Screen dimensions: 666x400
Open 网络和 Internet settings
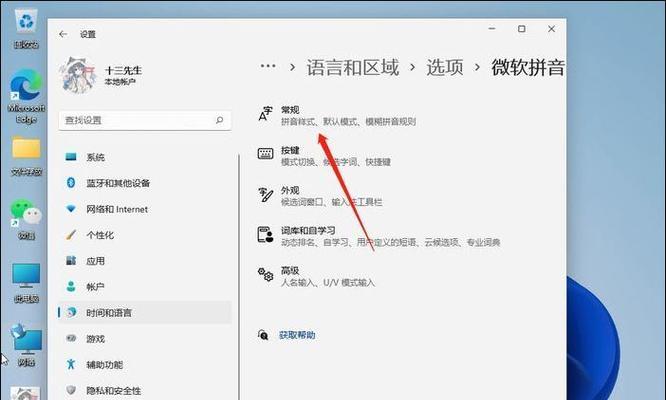click(144, 209)
